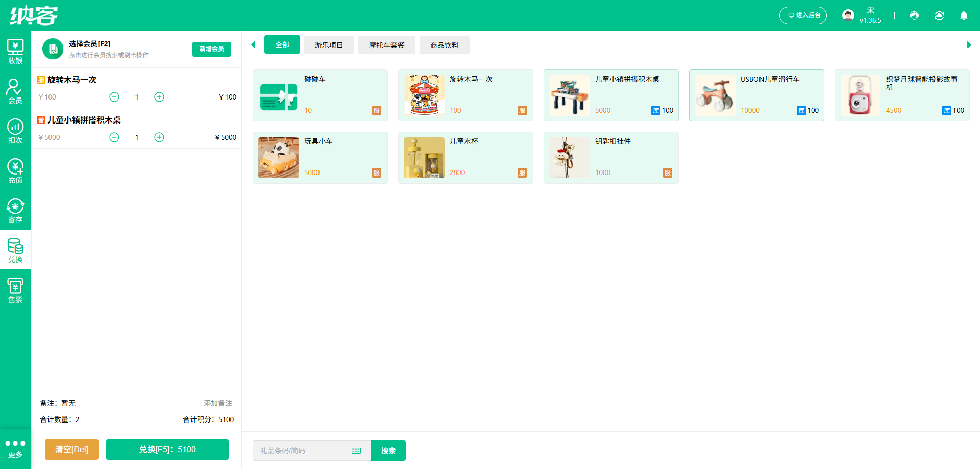The image size is (980, 469).
Task: Select the 旋转木马一次 product card in grid
Action: click(465, 95)
